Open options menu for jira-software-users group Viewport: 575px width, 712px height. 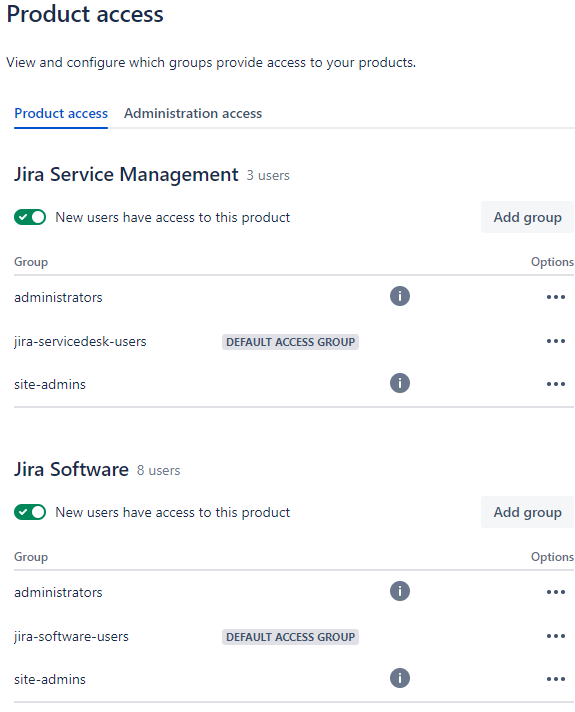coord(555,637)
